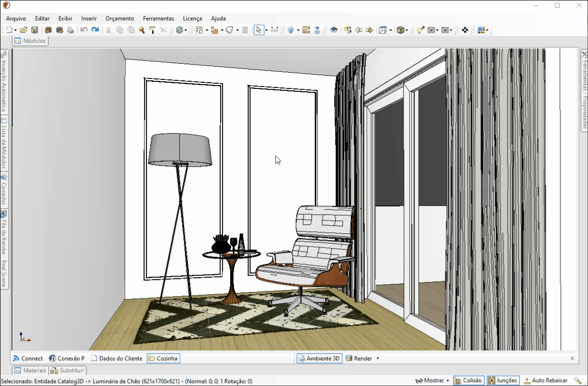Open a project with the folder icon
Image resolution: width=588 pixels, height=386 pixels.
click(23, 30)
